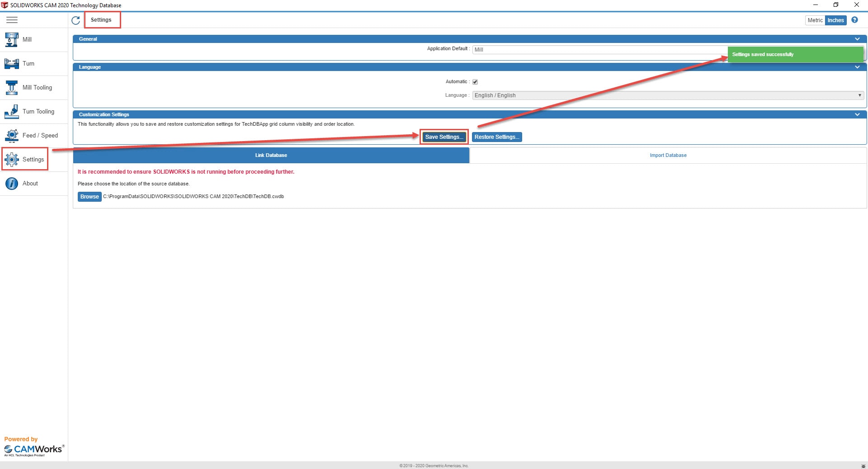
Task: Click the Powered by text
Action: click(21, 439)
